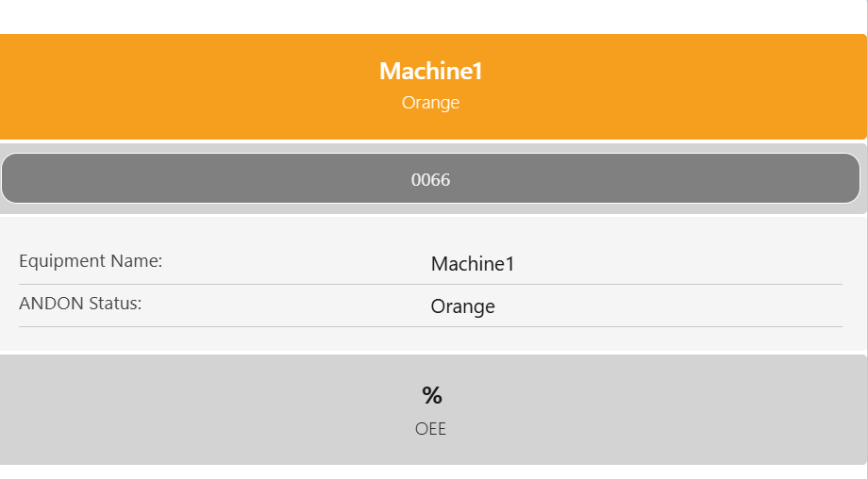Click the Equipment Name label

pos(91,261)
